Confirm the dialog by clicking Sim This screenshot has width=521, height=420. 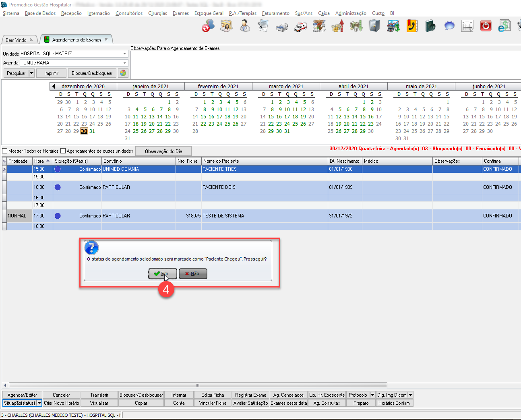162,274
